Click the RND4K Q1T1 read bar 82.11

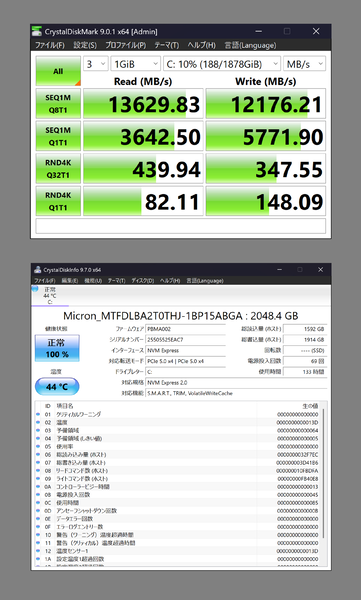point(143,201)
